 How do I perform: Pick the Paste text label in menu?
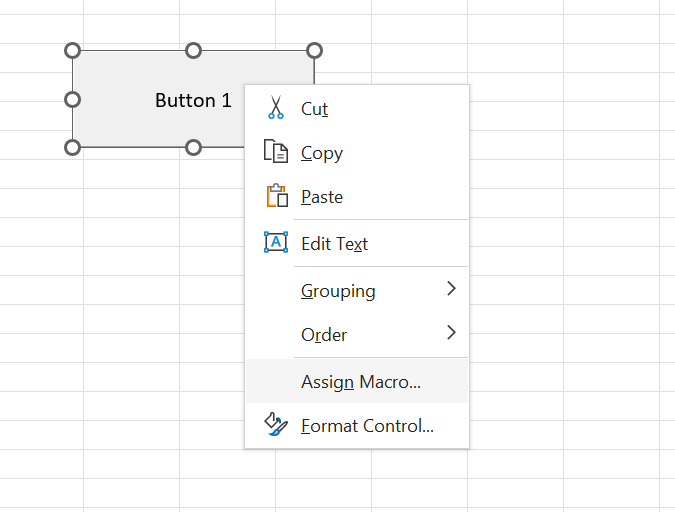[322, 197]
